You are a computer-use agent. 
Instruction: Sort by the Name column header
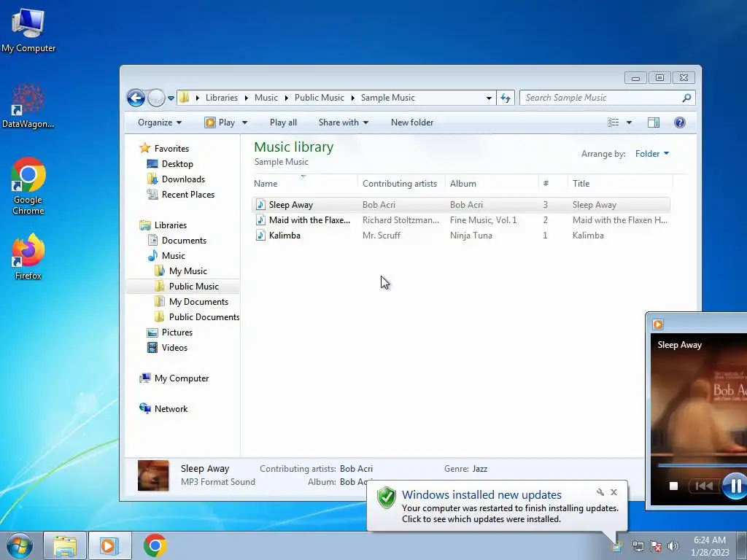click(x=304, y=183)
